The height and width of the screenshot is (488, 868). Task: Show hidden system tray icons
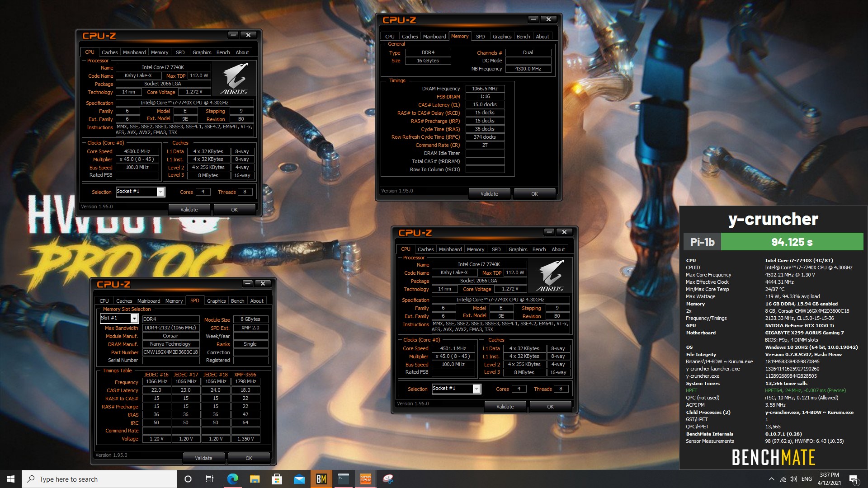[771, 479]
